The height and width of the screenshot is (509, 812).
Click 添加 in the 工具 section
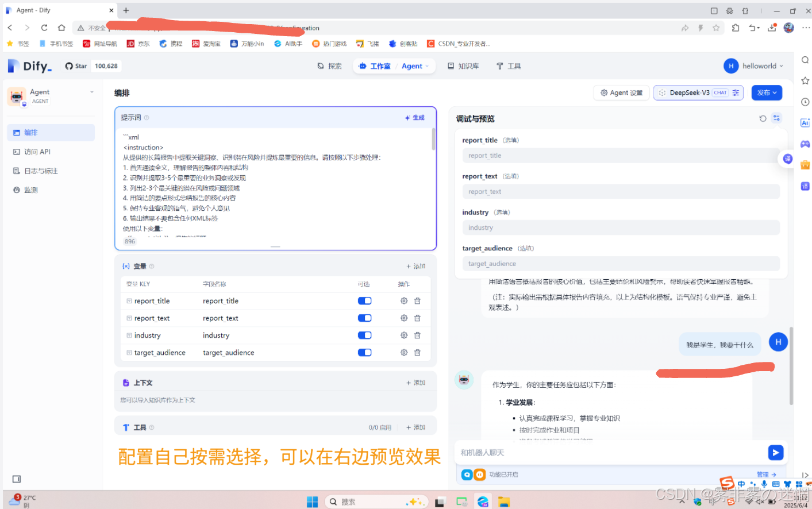[416, 427]
